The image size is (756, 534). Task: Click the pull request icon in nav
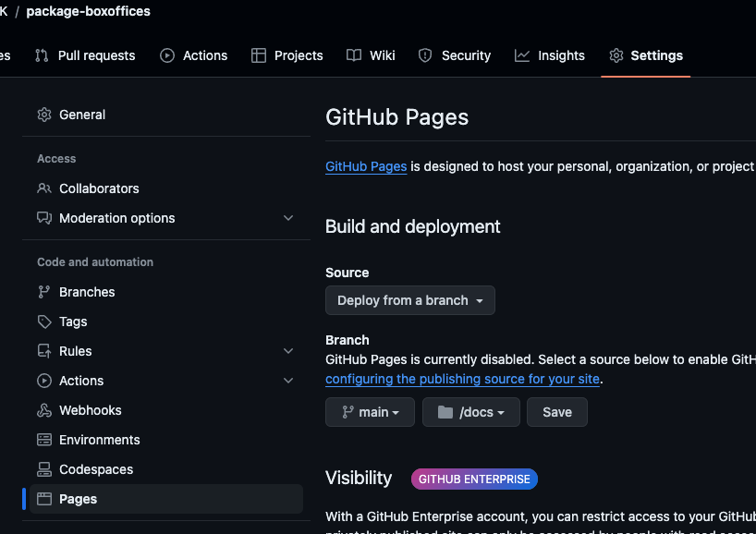(42, 55)
